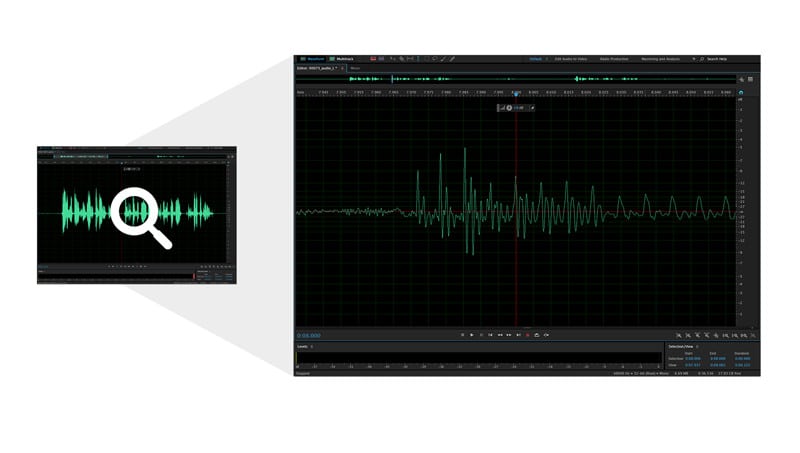This screenshot has height=453, width=800.
Task: Choose the Default workspace
Action: [535, 59]
